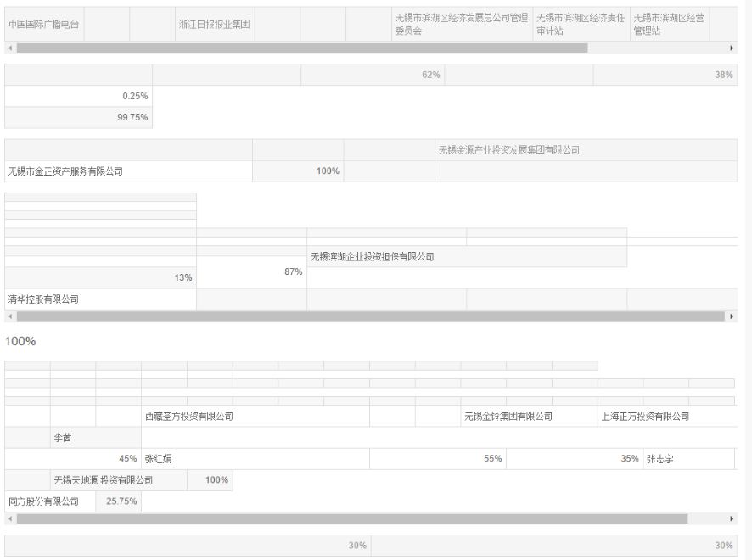Click the 100% cell beside 无锡市金正资产服务有限公司
The width and height of the screenshot is (752, 560).
click(298, 171)
